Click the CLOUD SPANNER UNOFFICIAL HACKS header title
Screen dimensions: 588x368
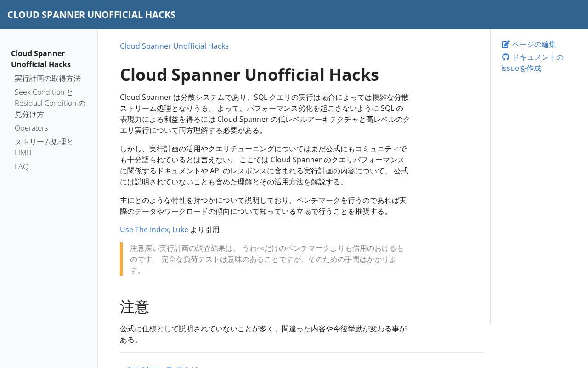[x=91, y=15]
